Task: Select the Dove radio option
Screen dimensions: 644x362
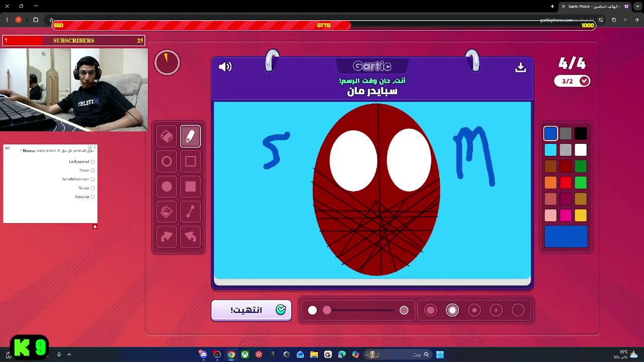Action: (93, 170)
